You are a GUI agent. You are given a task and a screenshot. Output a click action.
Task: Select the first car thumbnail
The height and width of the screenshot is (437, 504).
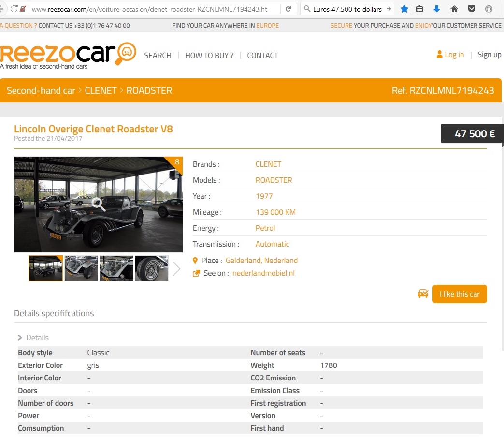tap(45, 268)
